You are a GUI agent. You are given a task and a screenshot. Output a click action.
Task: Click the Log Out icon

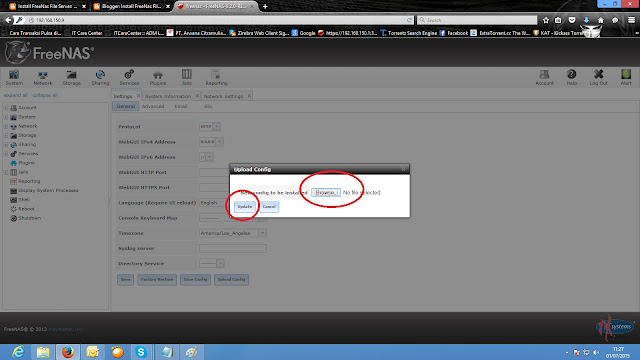click(x=598, y=77)
